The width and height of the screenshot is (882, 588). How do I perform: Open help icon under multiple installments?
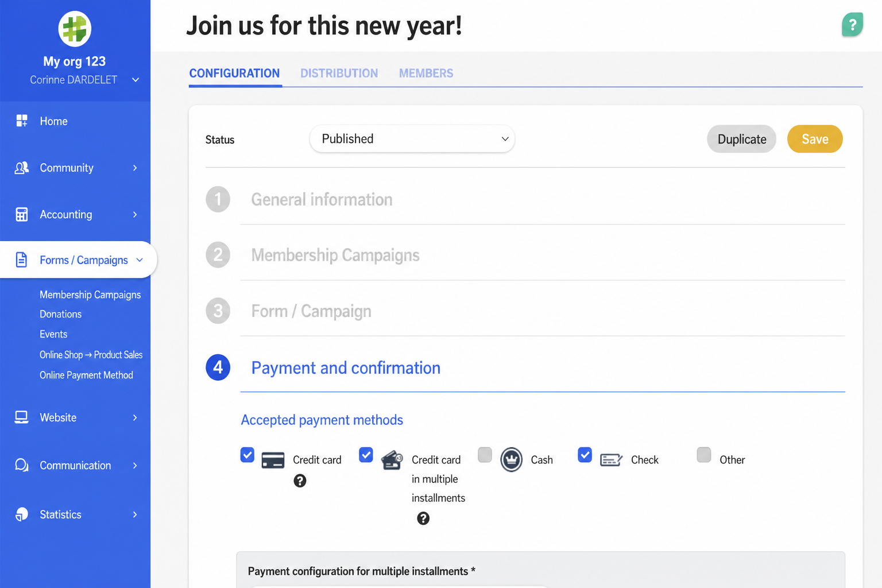pos(423,519)
